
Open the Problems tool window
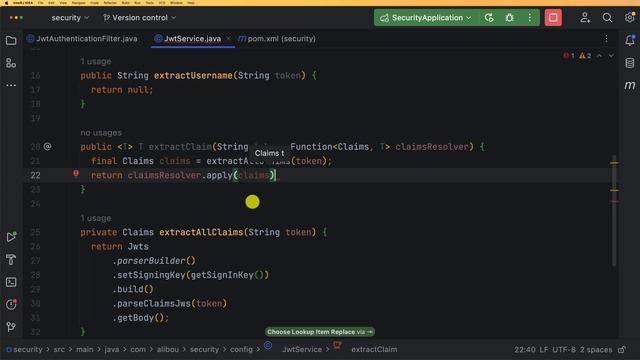[x=11, y=304]
